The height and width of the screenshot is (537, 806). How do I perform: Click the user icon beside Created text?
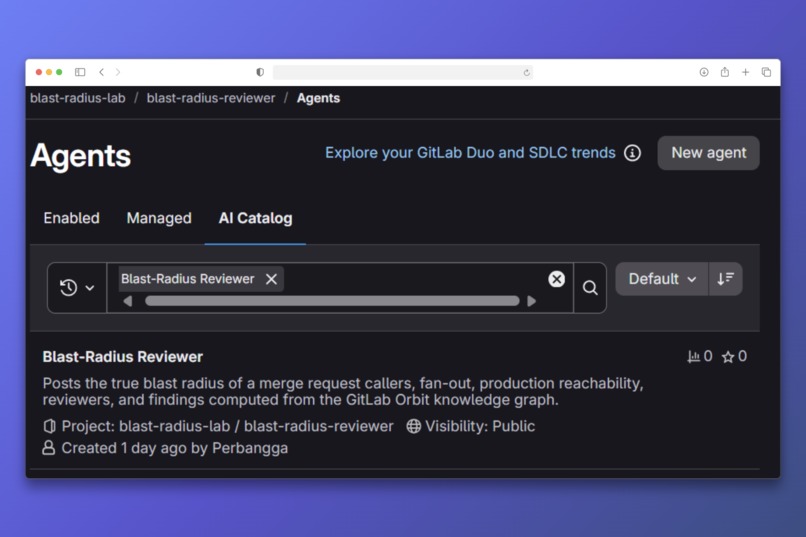coord(49,448)
